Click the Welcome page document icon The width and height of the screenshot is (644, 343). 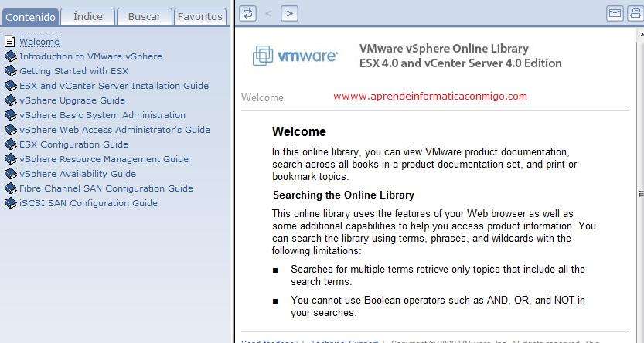tap(10, 42)
